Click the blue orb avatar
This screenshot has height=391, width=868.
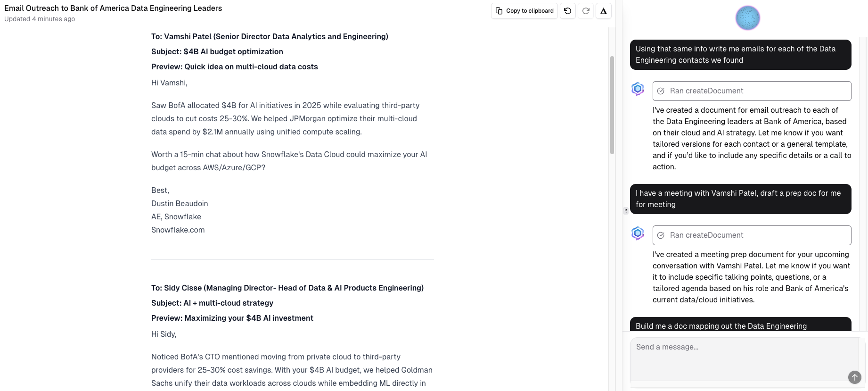(x=747, y=18)
